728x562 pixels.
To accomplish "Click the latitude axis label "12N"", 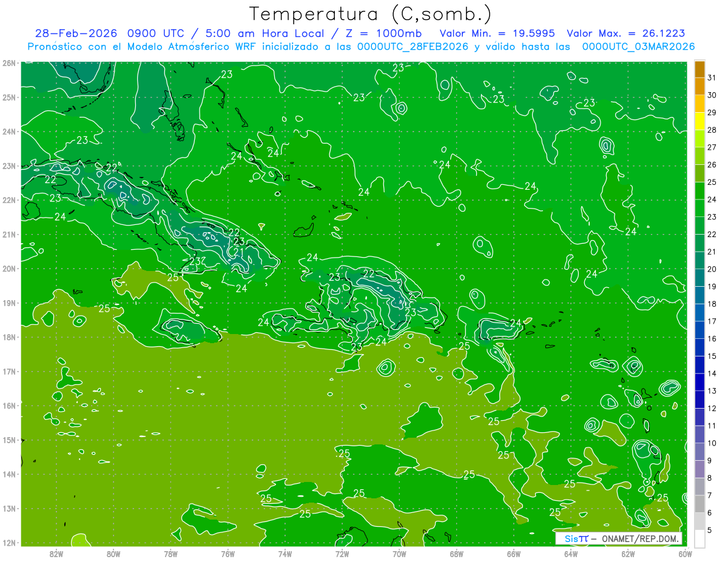I will pos(9,543).
